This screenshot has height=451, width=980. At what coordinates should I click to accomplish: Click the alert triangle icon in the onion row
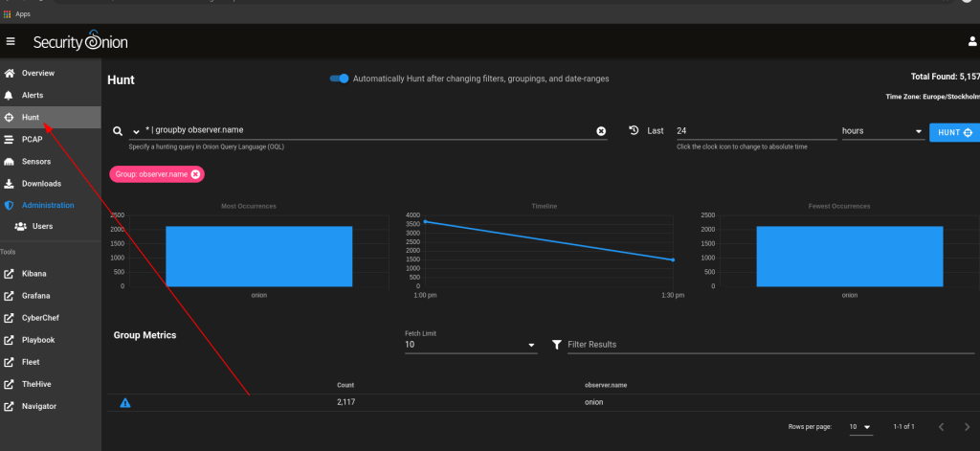(125, 403)
